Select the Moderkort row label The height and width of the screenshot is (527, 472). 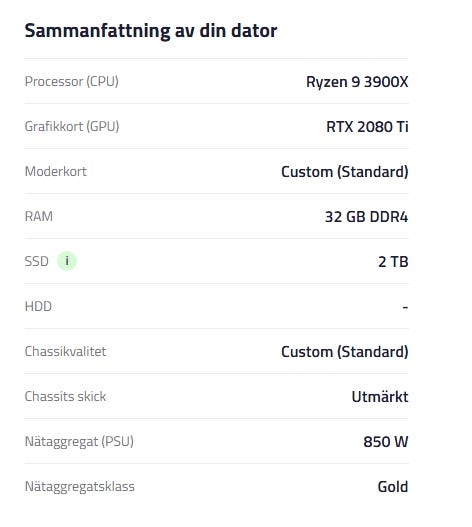pyautogui.click(x=56, y=172)
